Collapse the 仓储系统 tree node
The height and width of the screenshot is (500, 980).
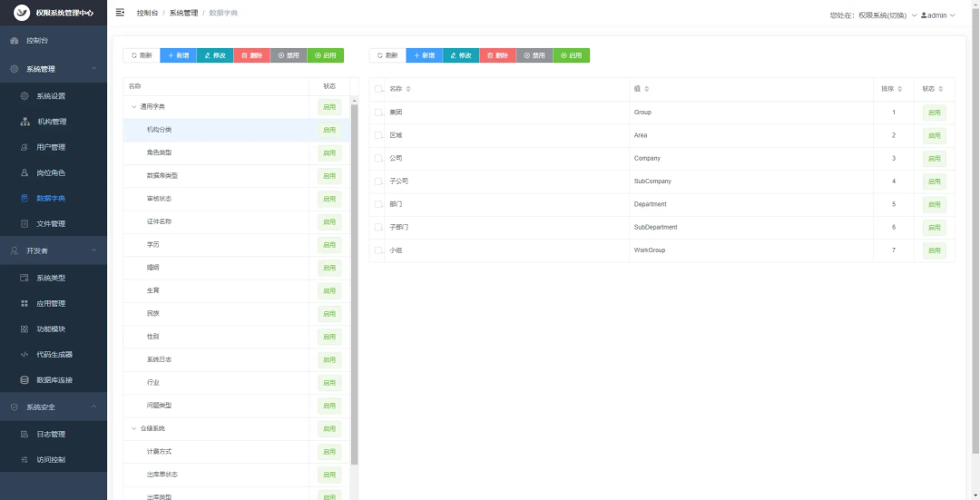[x=133, y=428]
